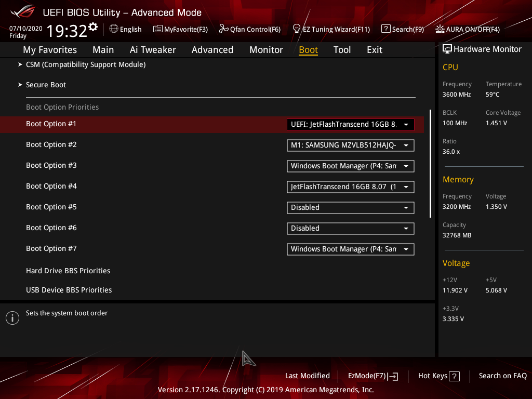Screen dimensions: 532x399
Task: Toggle AURA ON/OFF(F4) lighting icon
Action: pyautogui.click(x=440, y=29)
